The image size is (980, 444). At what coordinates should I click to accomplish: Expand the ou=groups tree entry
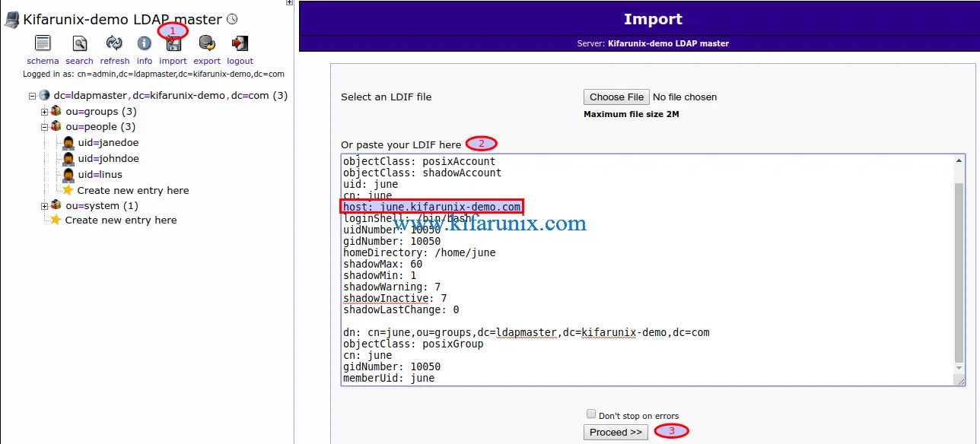[x=43, y=111]
